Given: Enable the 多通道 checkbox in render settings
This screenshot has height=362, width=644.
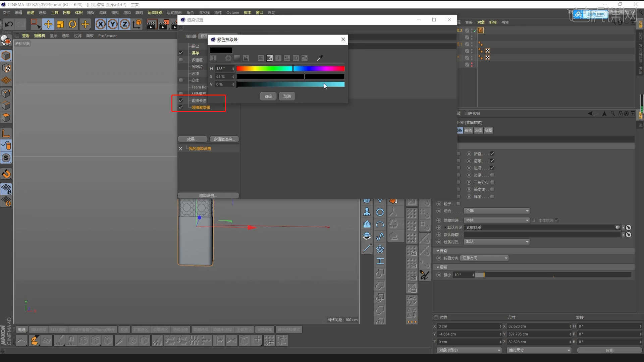Looking at the screenshot, I should [181, 60].
